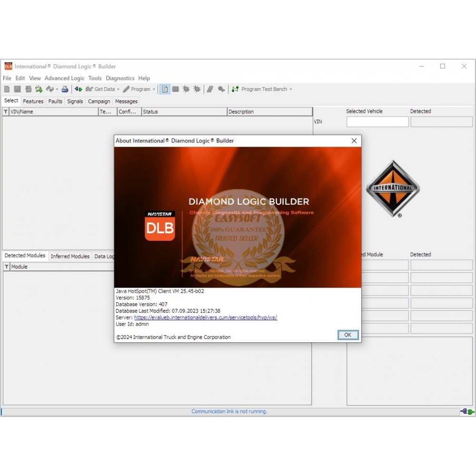The image size is (476, 476).
Task: Click the Program pencil button
Action: click(137, 89)
